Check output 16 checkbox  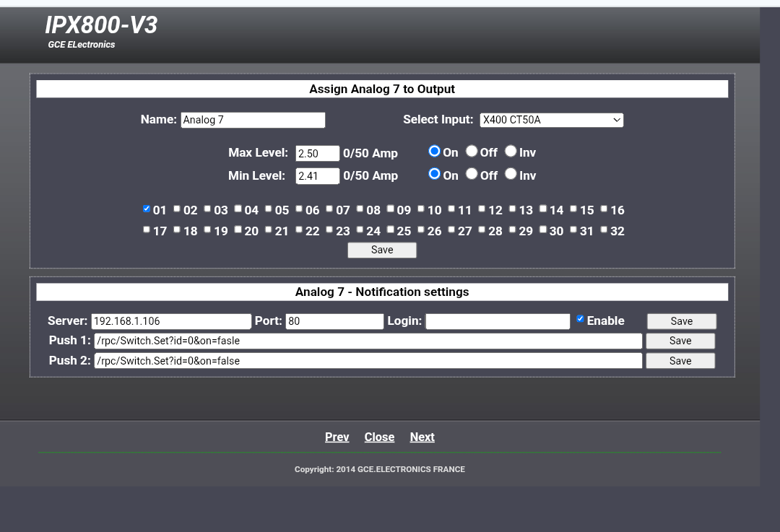pos(604,209)
